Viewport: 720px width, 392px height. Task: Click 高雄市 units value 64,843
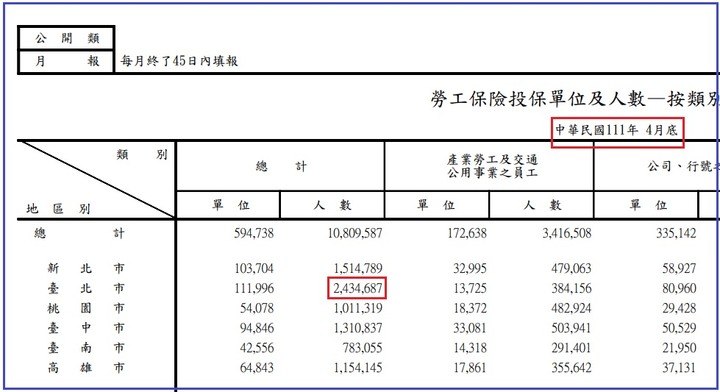click(257, 368)
